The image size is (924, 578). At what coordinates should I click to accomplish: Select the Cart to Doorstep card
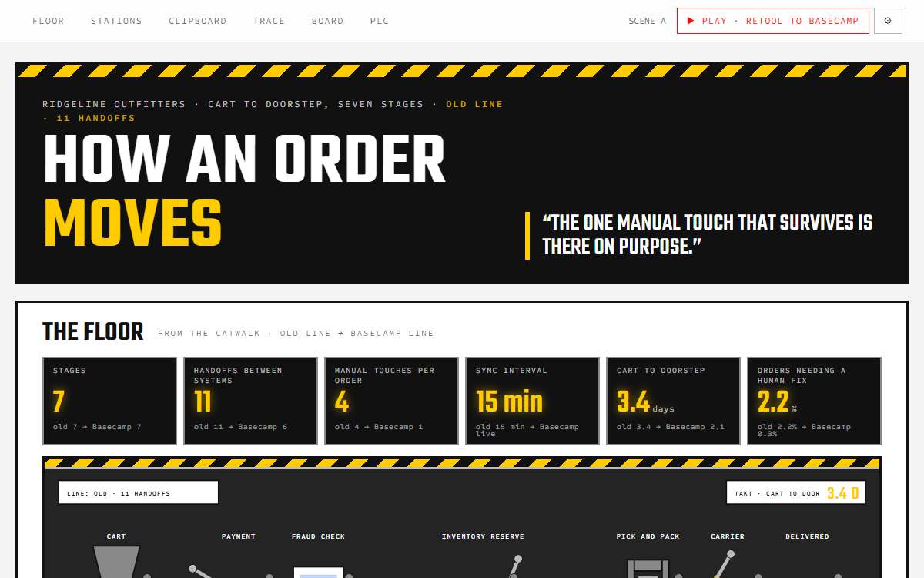pos(673,401)
